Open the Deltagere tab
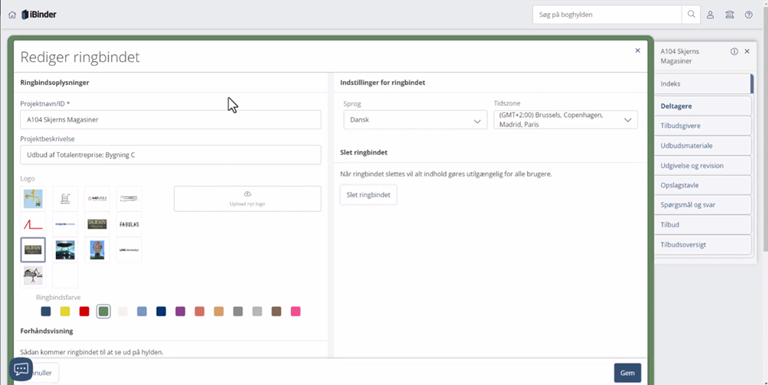Screen dimensions: 768x385 703,106
